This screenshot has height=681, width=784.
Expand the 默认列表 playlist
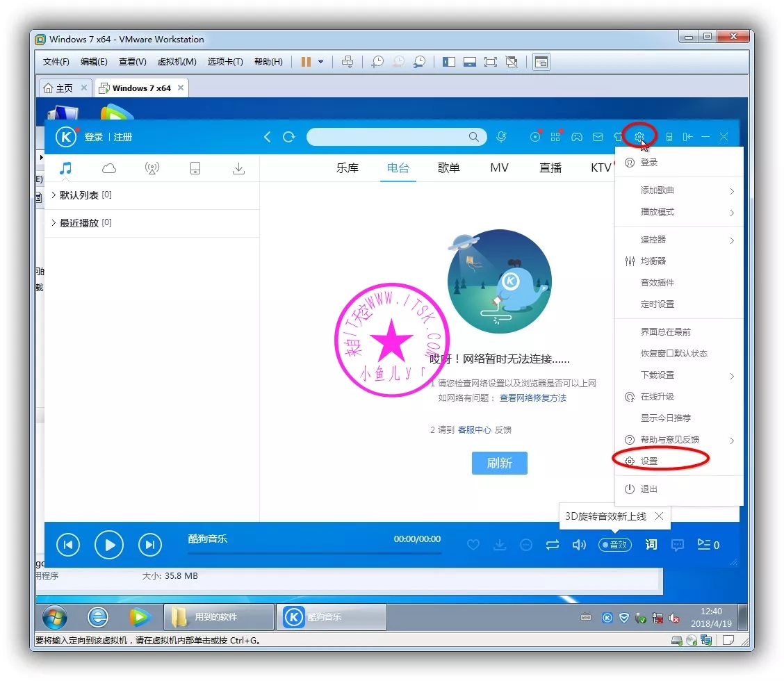click(x=81, y=195)
